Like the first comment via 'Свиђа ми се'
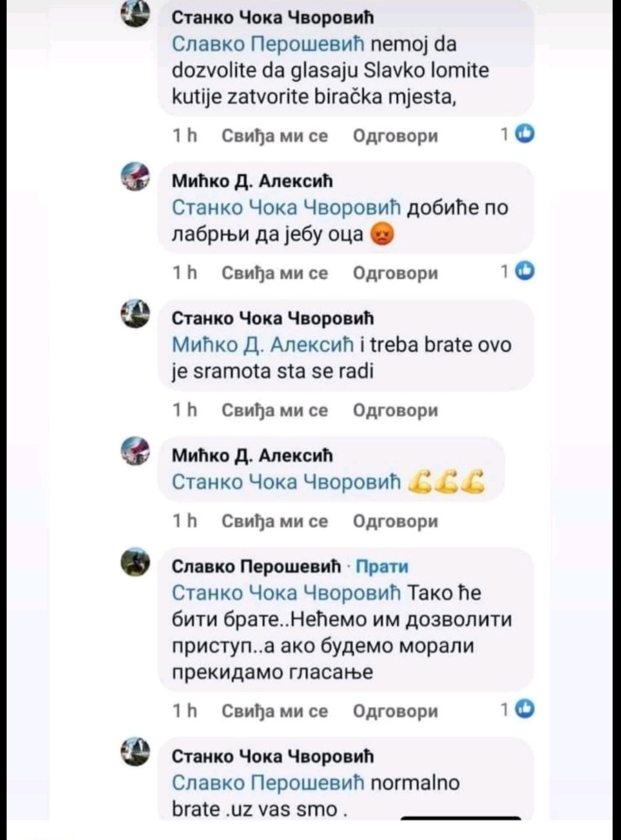 point(274,136)
